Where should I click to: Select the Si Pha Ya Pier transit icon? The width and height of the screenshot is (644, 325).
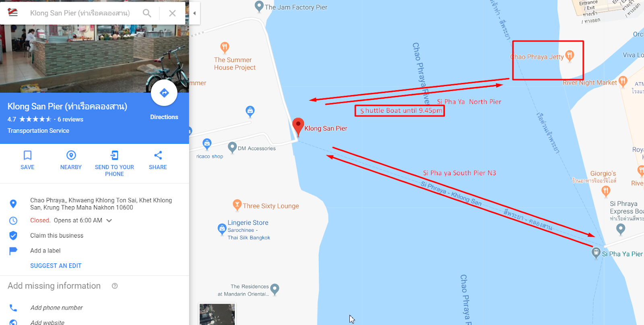coord(596,253)
